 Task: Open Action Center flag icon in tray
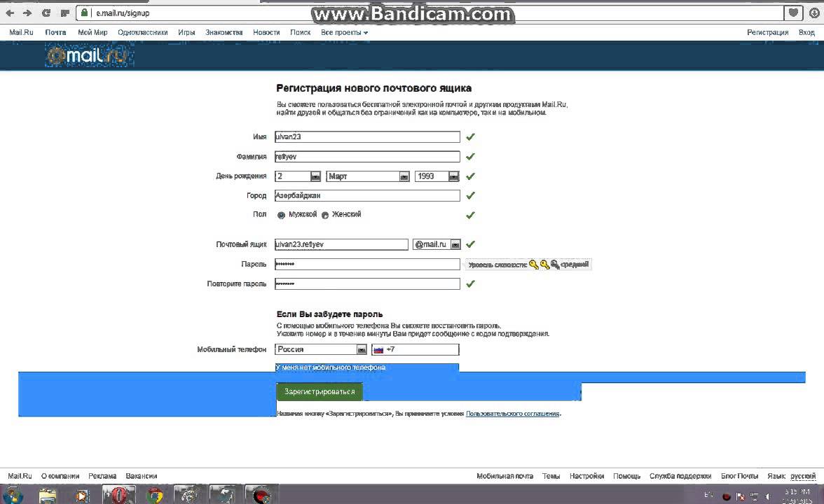pyautogui.click(x=741, y=496)
